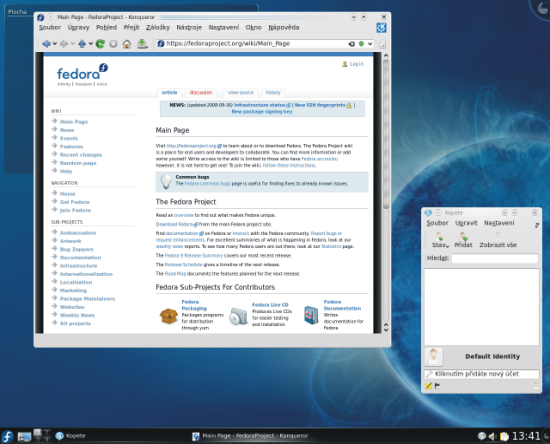Click the Konqueror reload button
This screenshot has height=444, width=550.
pos(100,44)
